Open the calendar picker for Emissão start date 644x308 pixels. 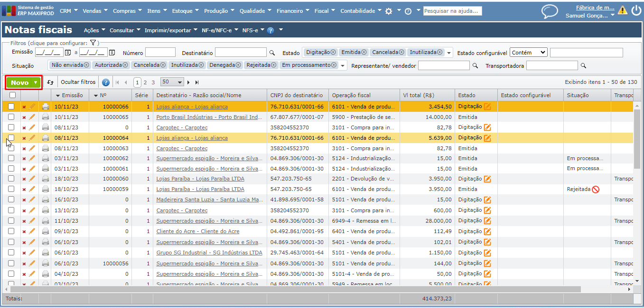coord(68,53)
